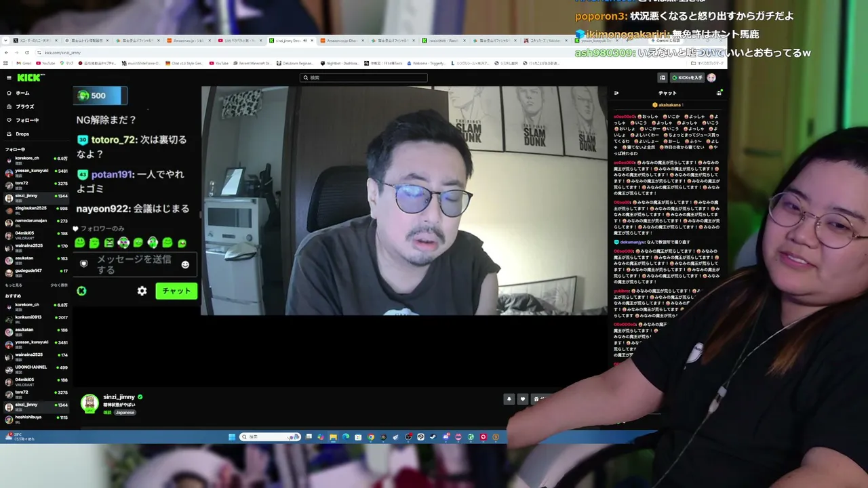Pick the first green emote in quick row
Screen dimensions: 868x488
pyautogui.click(x=80, y=243)
